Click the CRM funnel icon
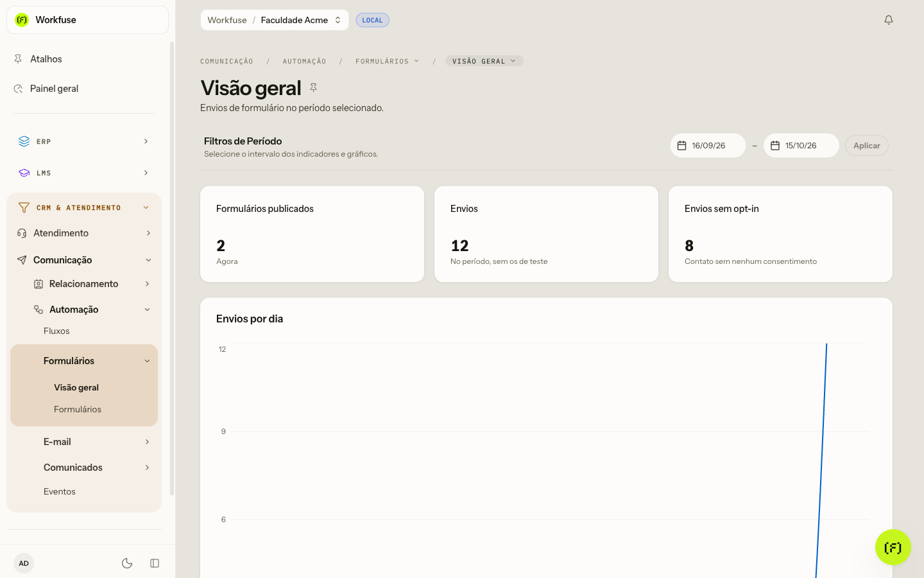The height and width of the screenshot is (578, 924). [x=24, y=207]
